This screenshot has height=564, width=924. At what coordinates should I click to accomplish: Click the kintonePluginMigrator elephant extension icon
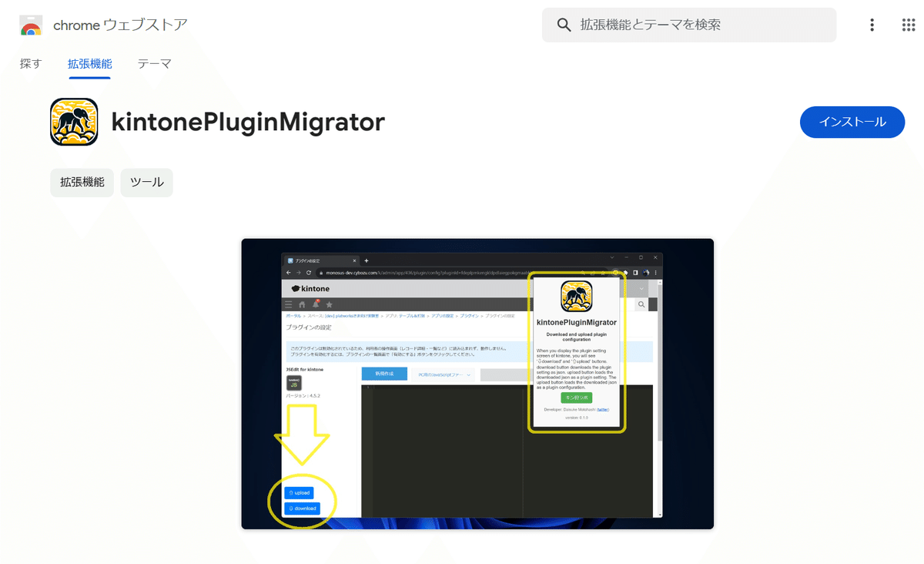pos(72,122)
